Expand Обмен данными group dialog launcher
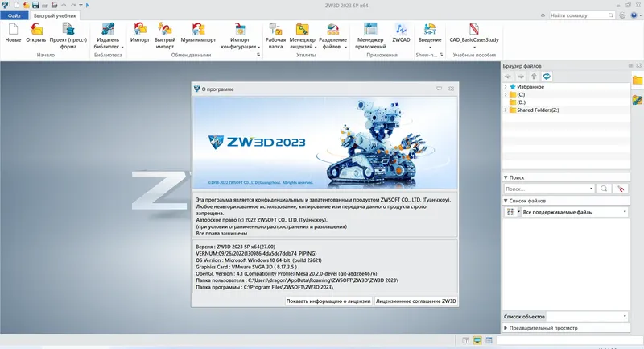 (258, 55)
